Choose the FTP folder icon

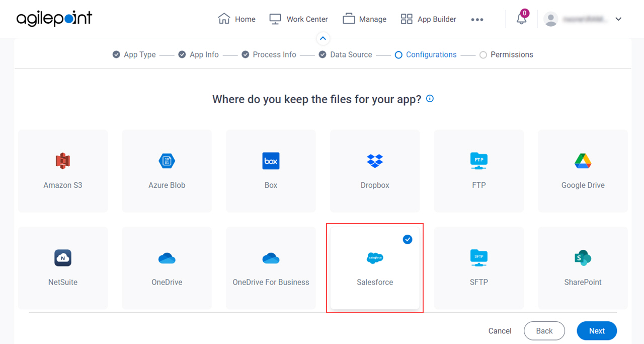pyautogui.click(x=479, y=161)
